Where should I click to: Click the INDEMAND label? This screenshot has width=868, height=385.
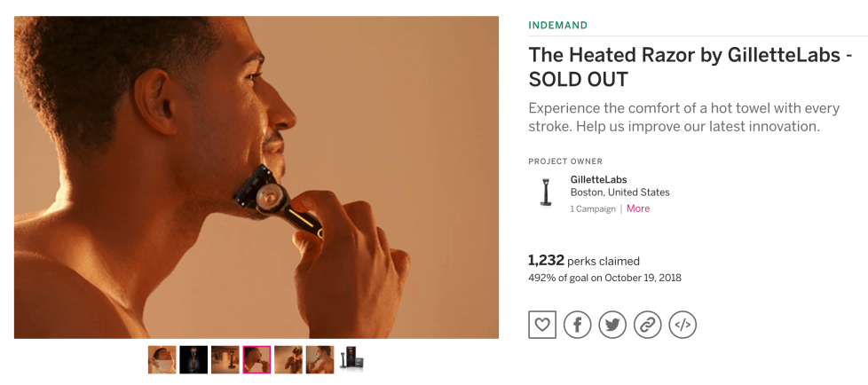pos(557,26)
